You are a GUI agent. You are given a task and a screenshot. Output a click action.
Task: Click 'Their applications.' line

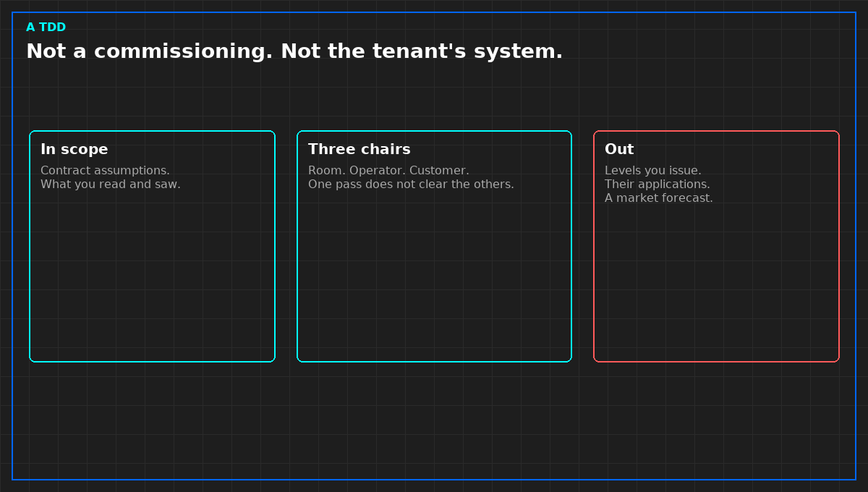pos(658,184)
